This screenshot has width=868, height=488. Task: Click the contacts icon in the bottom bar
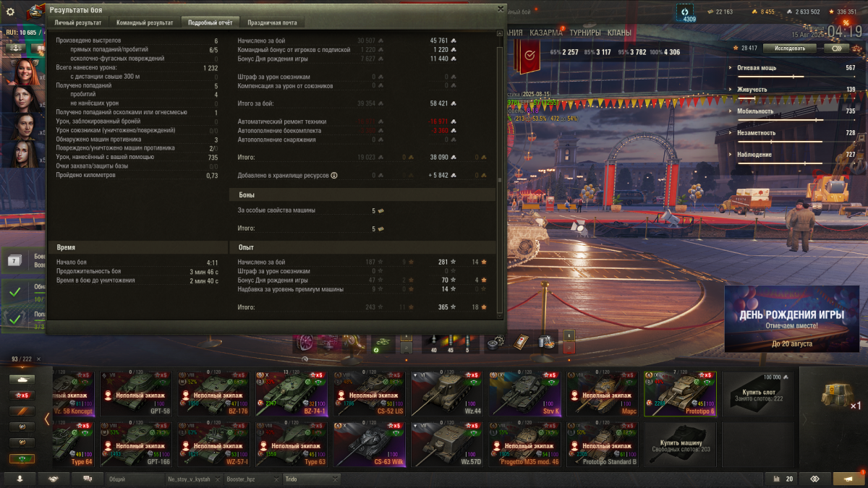(20, 479)
